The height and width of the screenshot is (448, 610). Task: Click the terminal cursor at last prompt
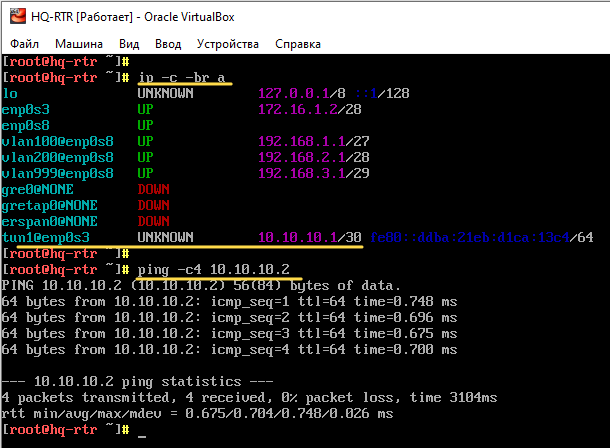point(142,431)
